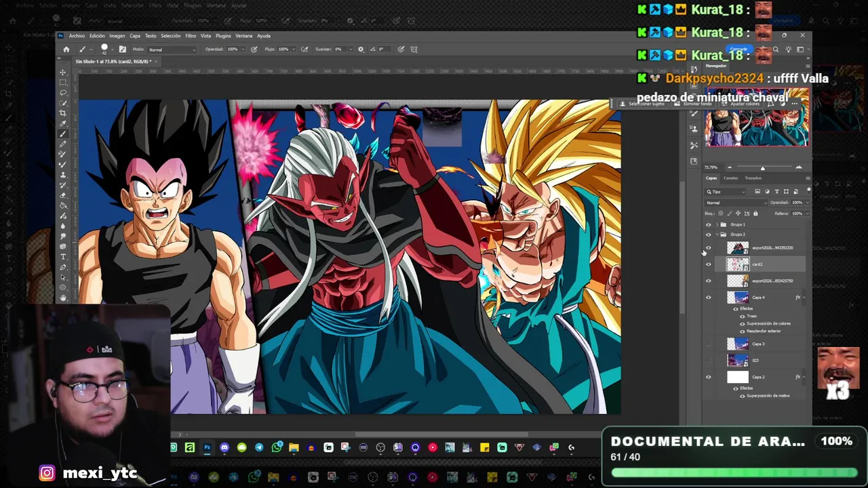Hide the Grupo 1 layer group
This screenshot has height=488, width=868.
pyautogui.click(x=709, y=224)
